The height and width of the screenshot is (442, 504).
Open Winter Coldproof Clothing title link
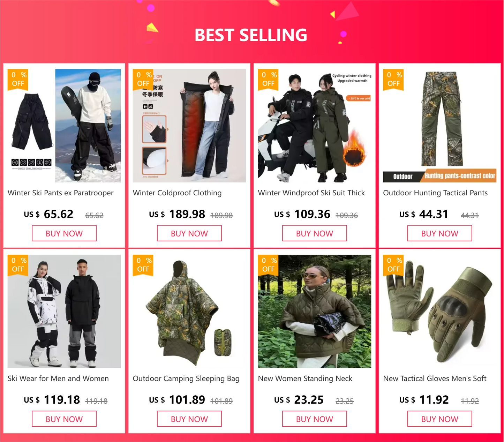[x=177, y=193]
